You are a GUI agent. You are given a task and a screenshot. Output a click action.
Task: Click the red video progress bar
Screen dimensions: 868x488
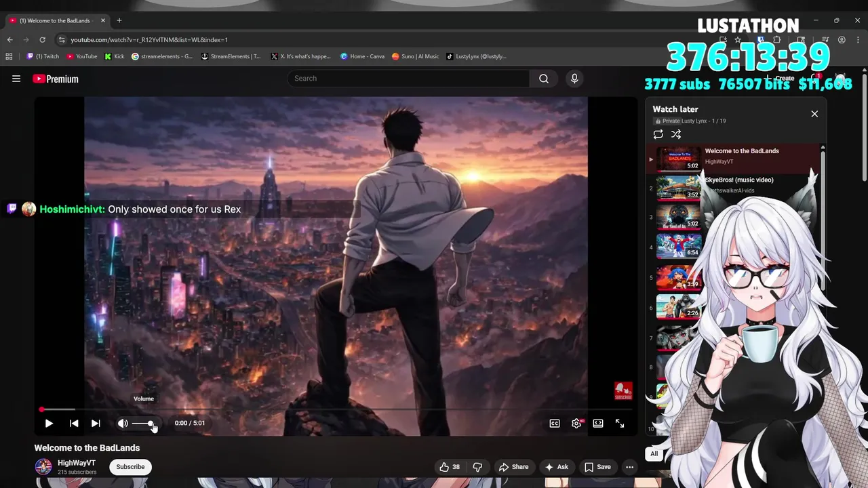tap(336, 409)
